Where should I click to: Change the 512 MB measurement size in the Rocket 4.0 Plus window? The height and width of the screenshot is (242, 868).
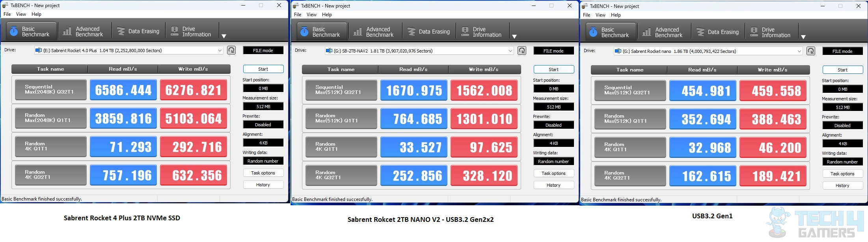(263, 107)
